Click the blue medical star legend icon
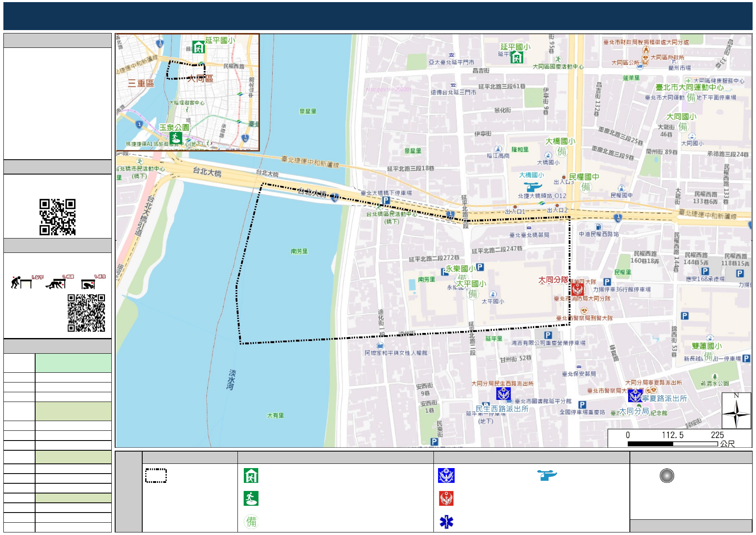This screenshot has height=535, width=756. (x=446, y=522)
